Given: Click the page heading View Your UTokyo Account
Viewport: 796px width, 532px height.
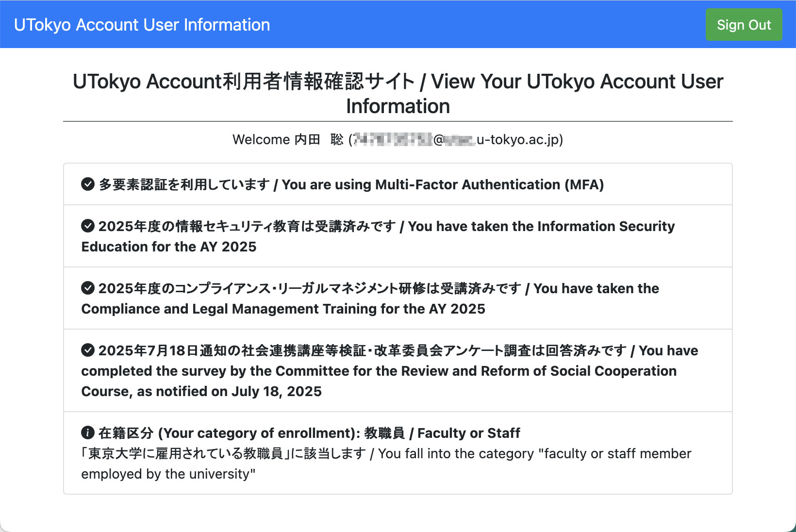Looking at the screenshot, I should [x=398, y=94].
